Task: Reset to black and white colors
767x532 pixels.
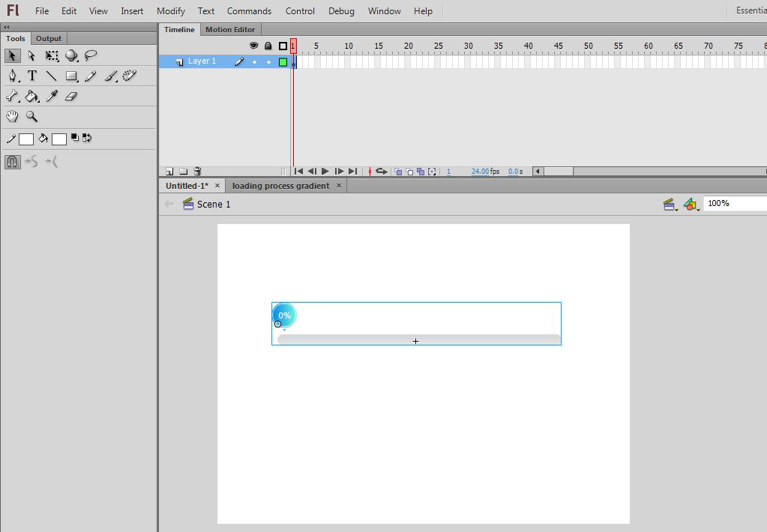Action: 74,138
